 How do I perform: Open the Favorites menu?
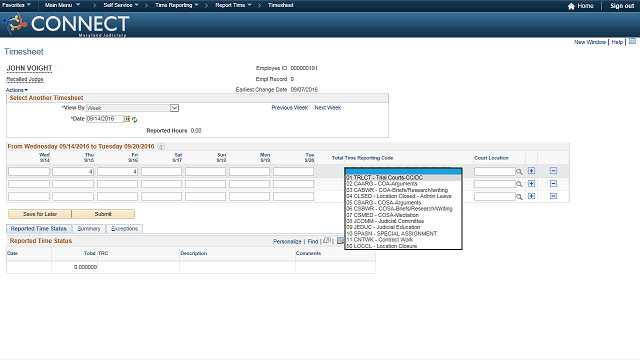click(16, 5)
